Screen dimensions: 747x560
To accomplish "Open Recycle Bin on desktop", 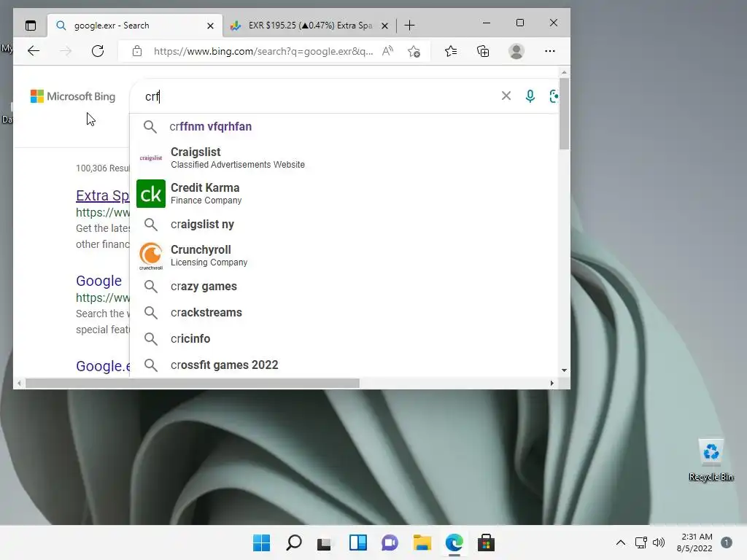I will pos(711,460).
